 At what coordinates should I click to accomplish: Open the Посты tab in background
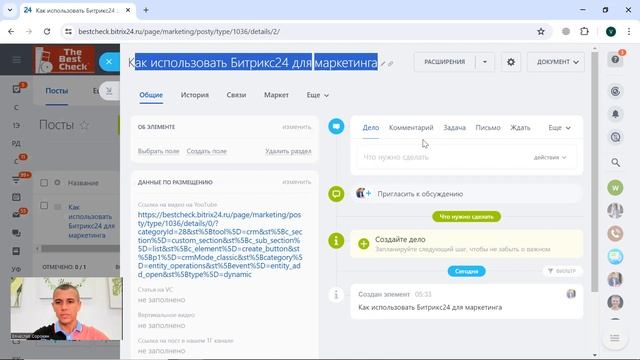[57, 91]
